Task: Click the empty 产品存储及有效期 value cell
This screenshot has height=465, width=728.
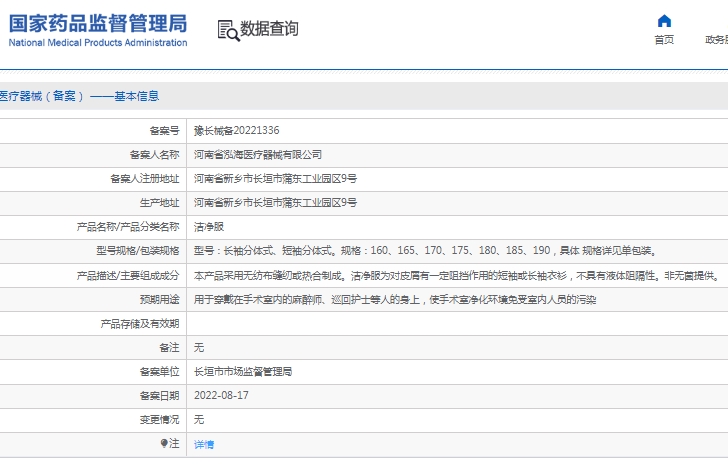Action: pyautogui.click(x=457, y=323)
